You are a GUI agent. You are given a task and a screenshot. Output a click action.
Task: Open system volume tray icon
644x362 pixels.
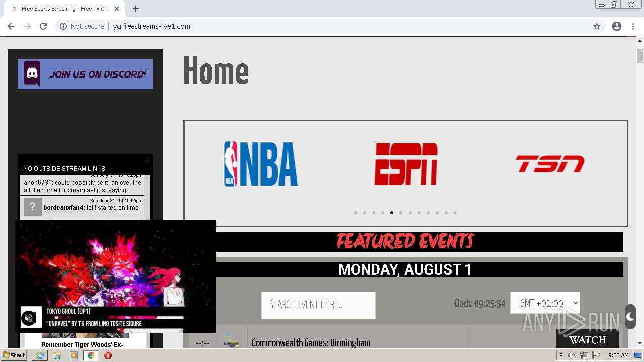pos(572,355)
